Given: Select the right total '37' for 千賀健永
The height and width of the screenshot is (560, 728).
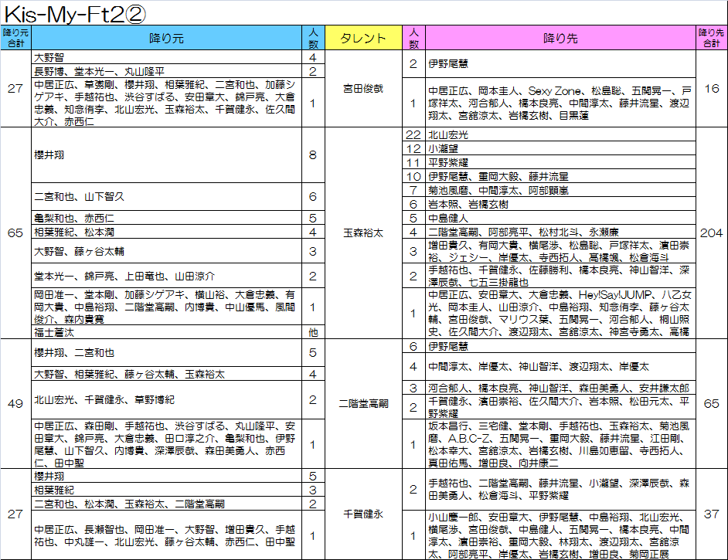Looking at the screenshot, I should (711, 514).
